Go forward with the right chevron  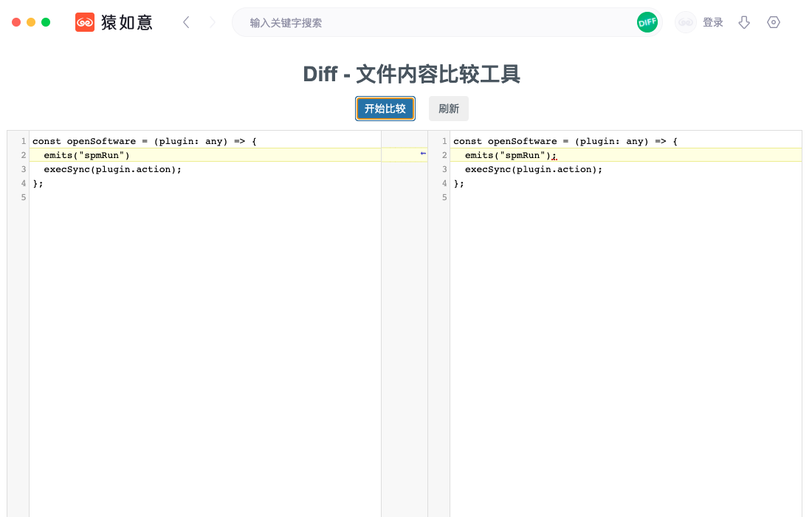(x=213, y=22)
